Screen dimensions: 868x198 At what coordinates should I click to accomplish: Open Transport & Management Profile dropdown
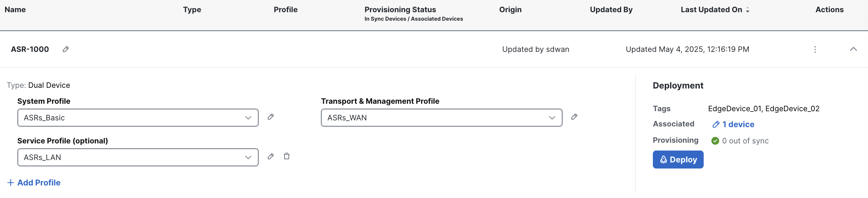[x=441, y=118]
